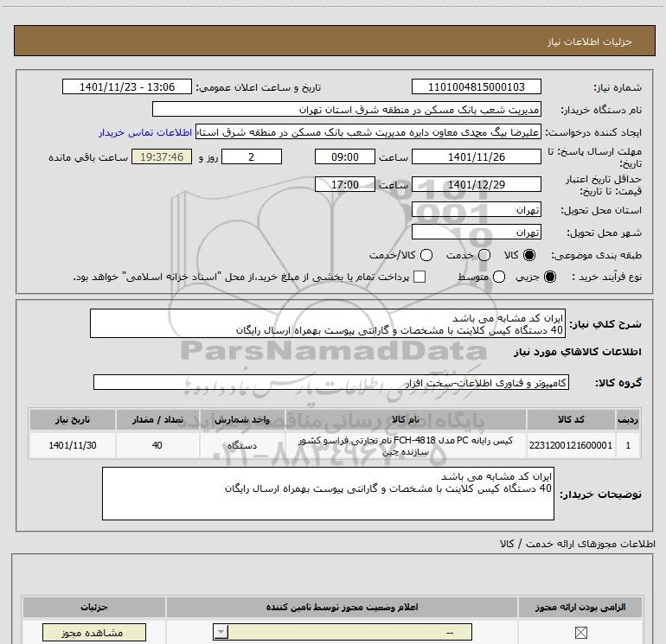Toggle the Islamic treasury payment checkbox
Image resolution: width=666 pixels, height=644 pixels.
(x=420, y=277)
